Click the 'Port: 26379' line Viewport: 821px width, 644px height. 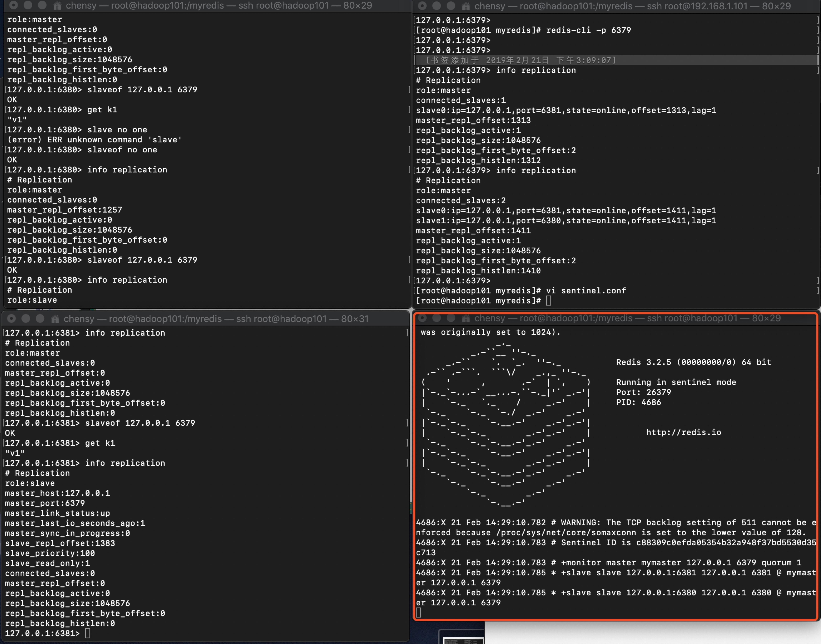643,392
